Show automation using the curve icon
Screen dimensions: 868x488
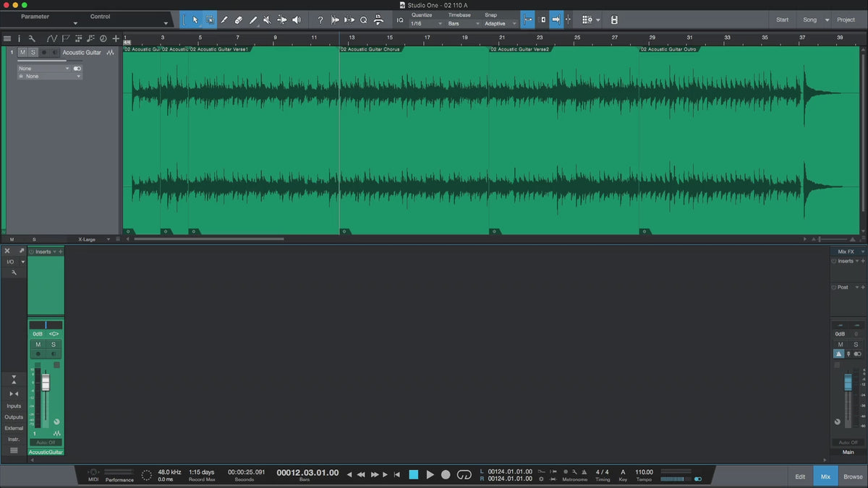click(52, 38)
